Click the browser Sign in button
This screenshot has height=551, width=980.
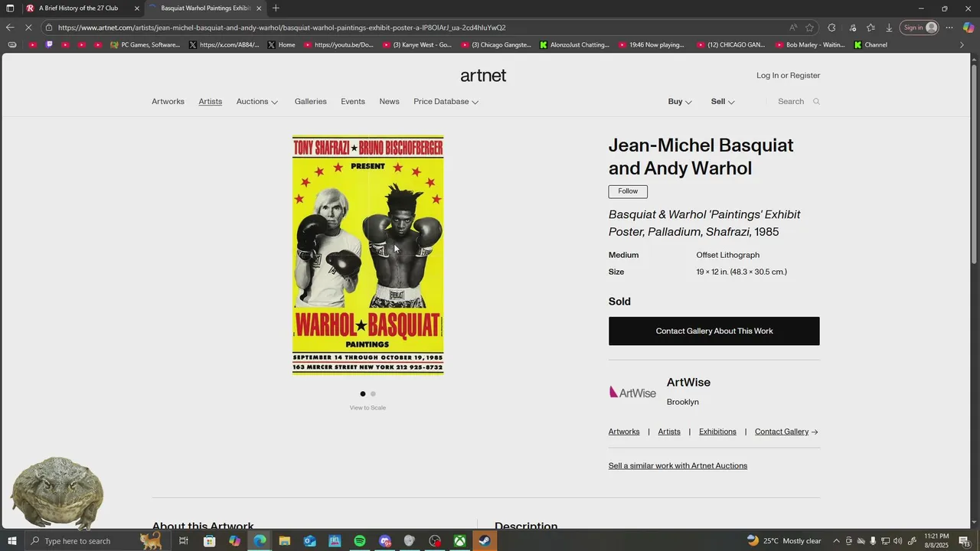[x=920, y=28]
